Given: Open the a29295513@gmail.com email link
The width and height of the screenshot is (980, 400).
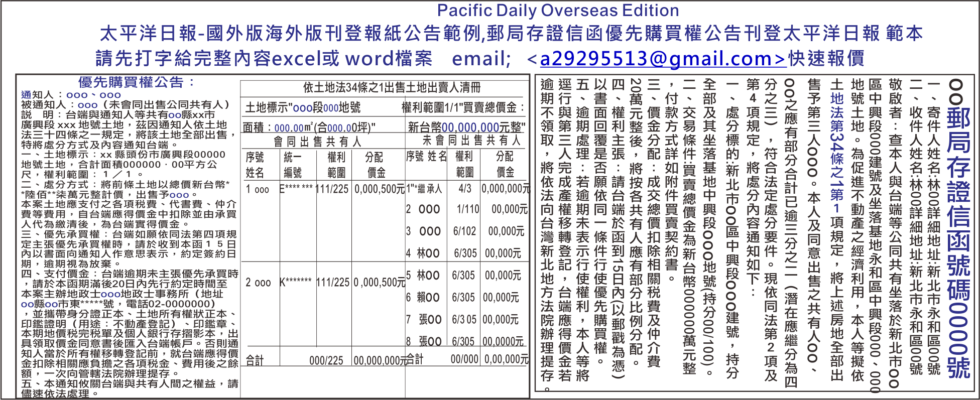Looking at the screenshot, I should (x=663, y=59).
